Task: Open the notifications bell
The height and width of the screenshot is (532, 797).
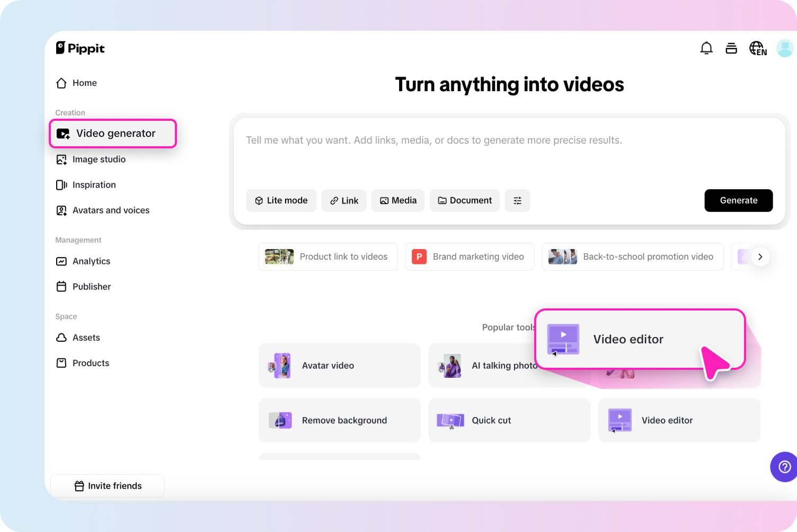Action: [x=706, y=48]
